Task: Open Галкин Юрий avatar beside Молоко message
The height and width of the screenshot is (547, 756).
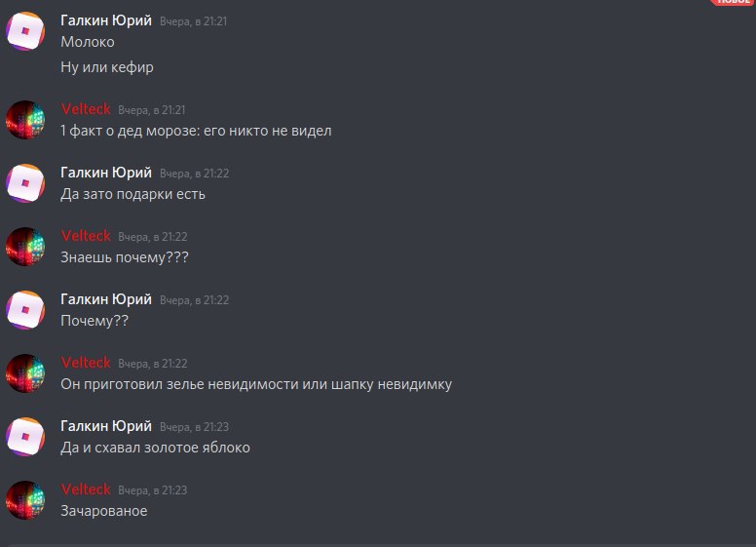Action: pos(25,31)
